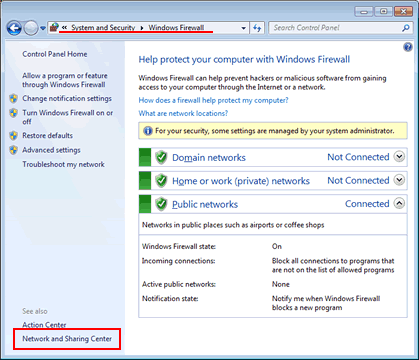Click Restore defaults link

tap(47, 136)
